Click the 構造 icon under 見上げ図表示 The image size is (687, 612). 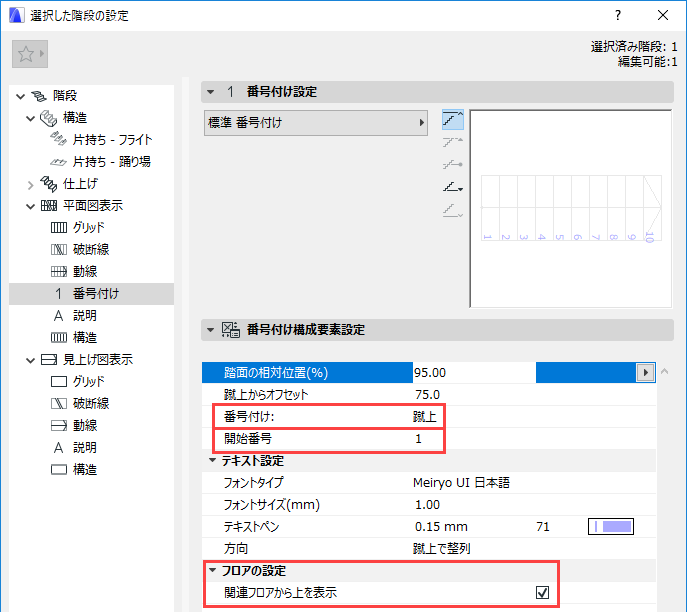tap(59, 470)
